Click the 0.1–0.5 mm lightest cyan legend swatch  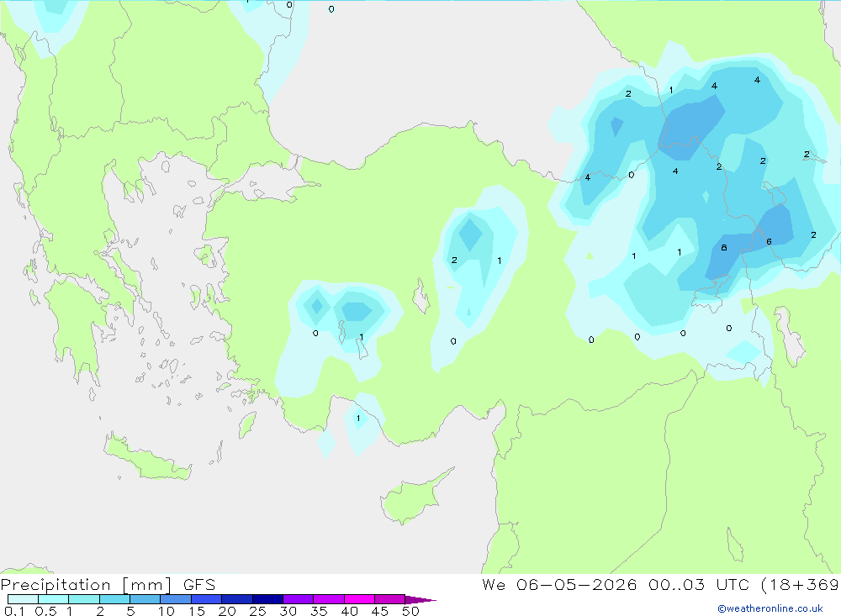tap(23, 599)
